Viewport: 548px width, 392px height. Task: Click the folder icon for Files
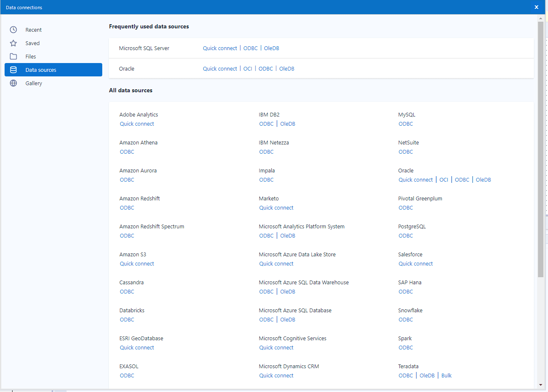pyautogui.click(x=13, y=56)
